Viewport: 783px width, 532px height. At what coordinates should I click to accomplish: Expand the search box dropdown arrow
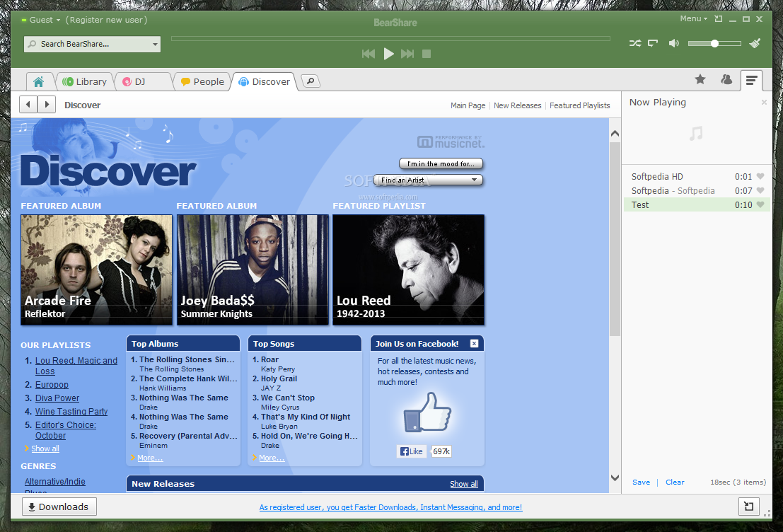point(156,44)
